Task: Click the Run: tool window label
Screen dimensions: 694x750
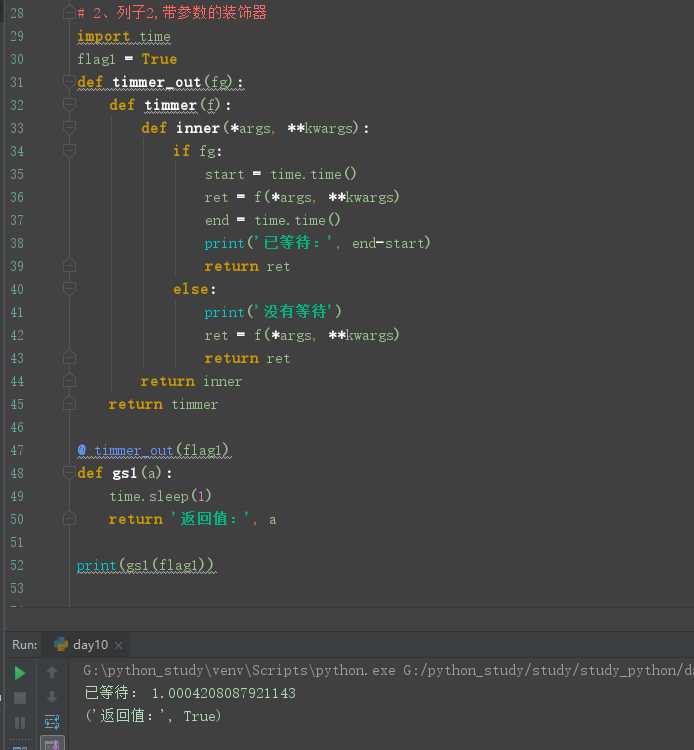Action: coord(24,645)
